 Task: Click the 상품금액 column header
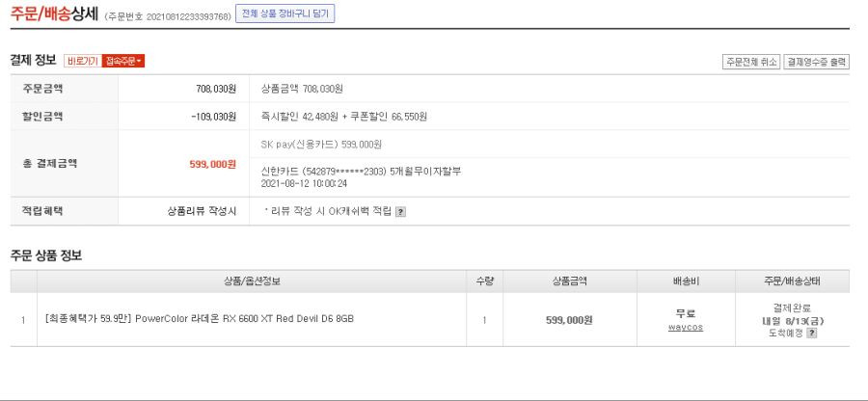570,281
